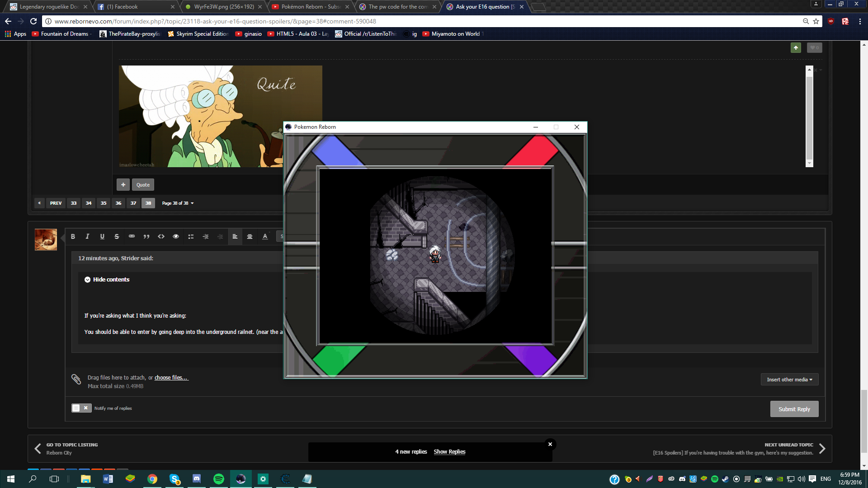
Task: Open the uBlock extension icon
Action: (831, 21)
